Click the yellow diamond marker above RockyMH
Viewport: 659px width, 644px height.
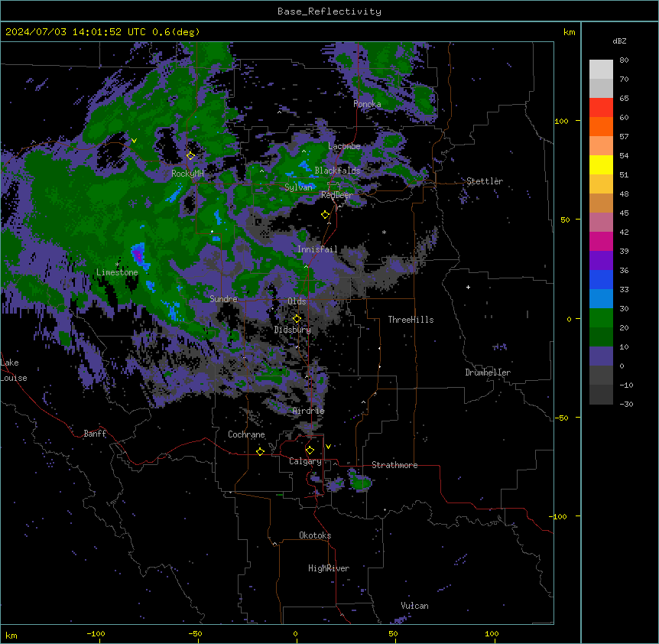point(190,156)
